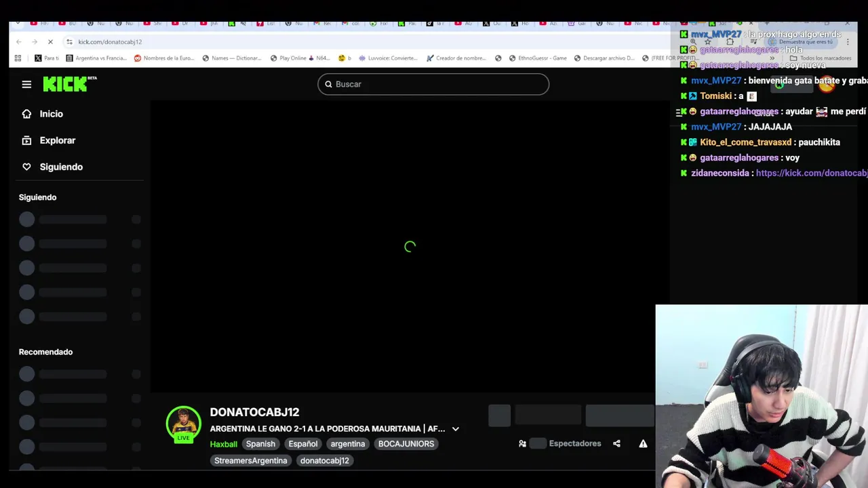
Task: Open 'EthnoGuessr - Game' bookmark
Action: pyautogui.click(x=538, y=58)
